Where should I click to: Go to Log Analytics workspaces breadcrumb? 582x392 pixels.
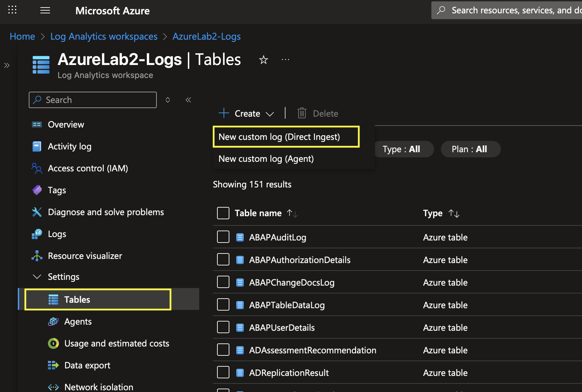pos(104,36)
